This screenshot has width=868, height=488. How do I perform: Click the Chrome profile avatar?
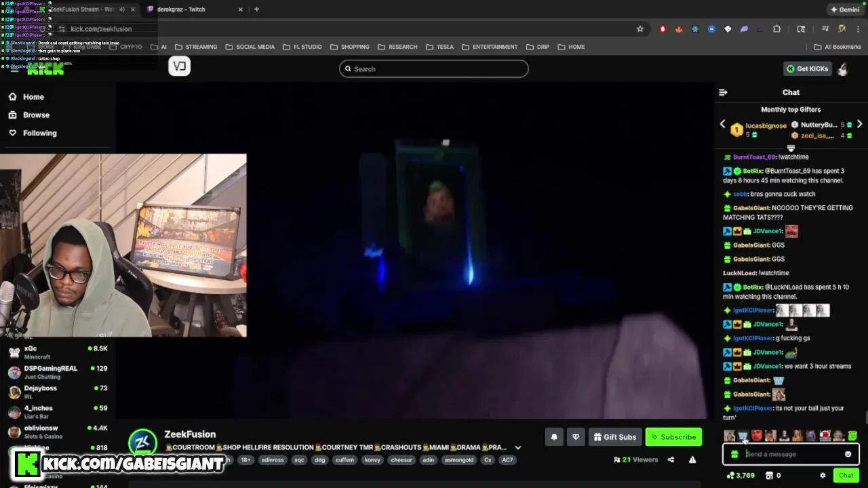click(x=842, y=29)
